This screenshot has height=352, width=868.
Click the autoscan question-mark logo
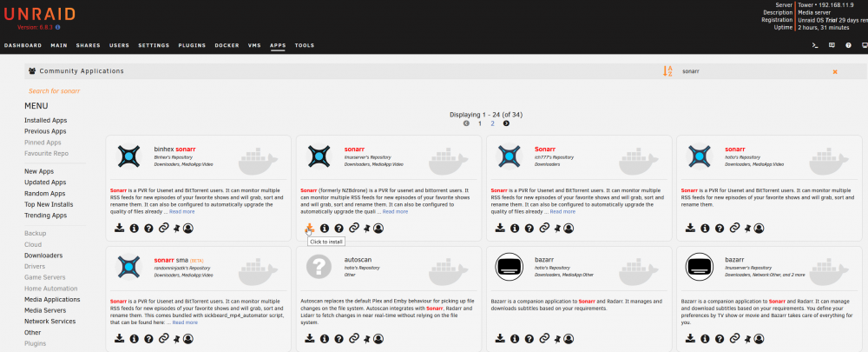[x=319, y=267]
